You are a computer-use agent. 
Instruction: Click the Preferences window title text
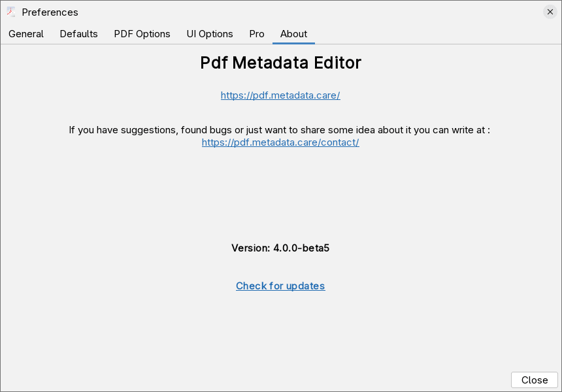tap(50, 12)
